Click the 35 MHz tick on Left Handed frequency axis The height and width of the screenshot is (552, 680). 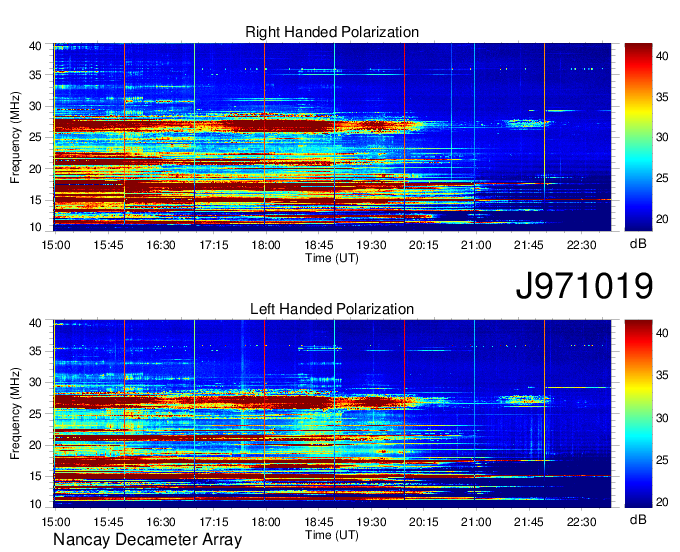(x=35, y=351)
